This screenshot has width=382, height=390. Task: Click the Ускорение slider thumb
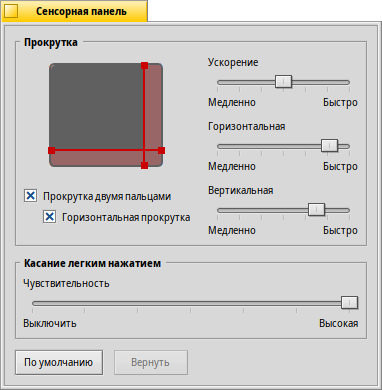(x=283, y=81)
